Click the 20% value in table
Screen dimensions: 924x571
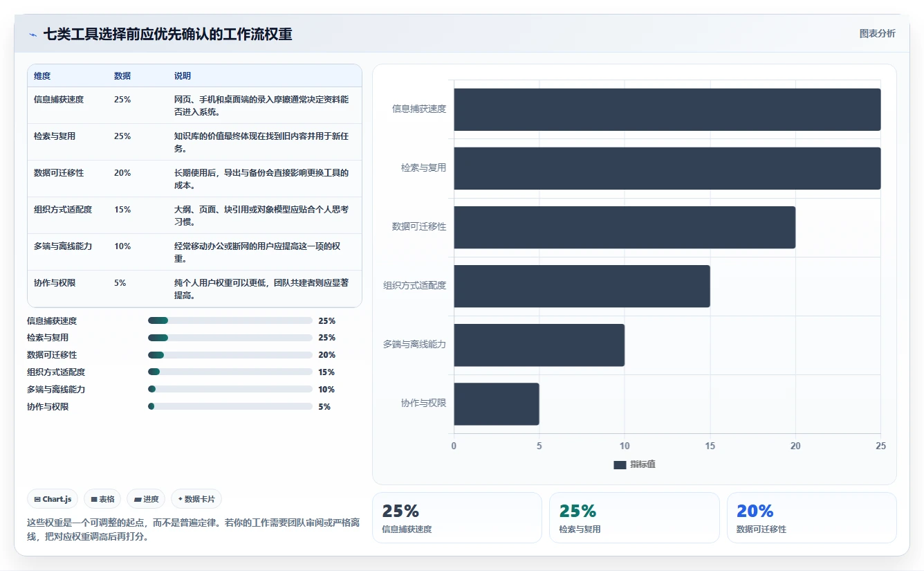122,173
